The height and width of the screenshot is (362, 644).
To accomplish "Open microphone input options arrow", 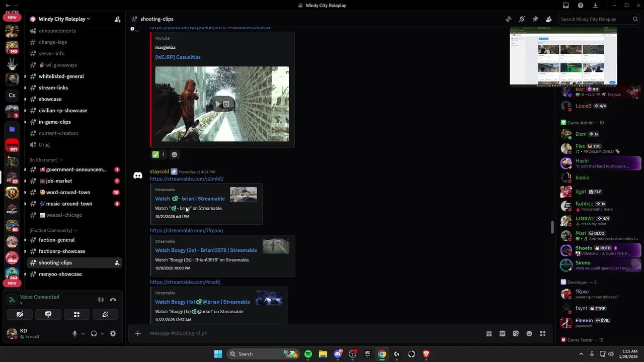I will [x=83, y=333].
